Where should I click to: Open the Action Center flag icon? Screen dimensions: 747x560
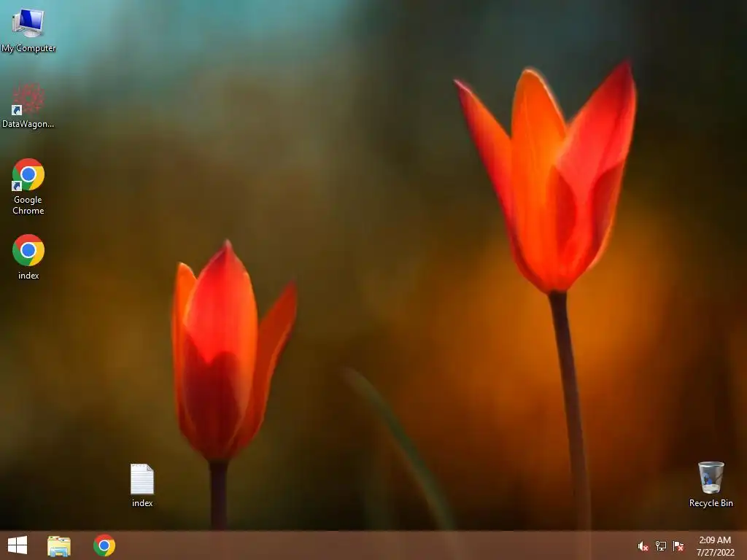click(678, 546)
